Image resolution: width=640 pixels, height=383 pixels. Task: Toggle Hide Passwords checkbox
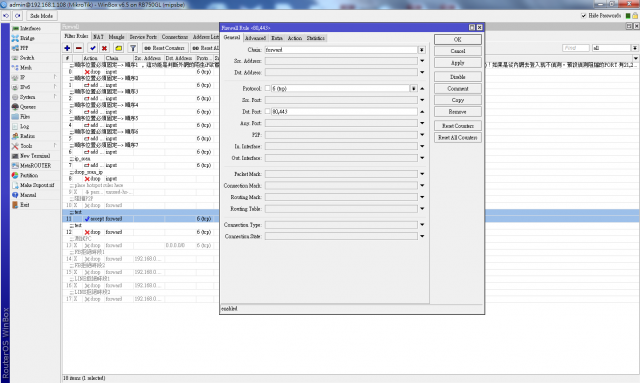[584, 16]
